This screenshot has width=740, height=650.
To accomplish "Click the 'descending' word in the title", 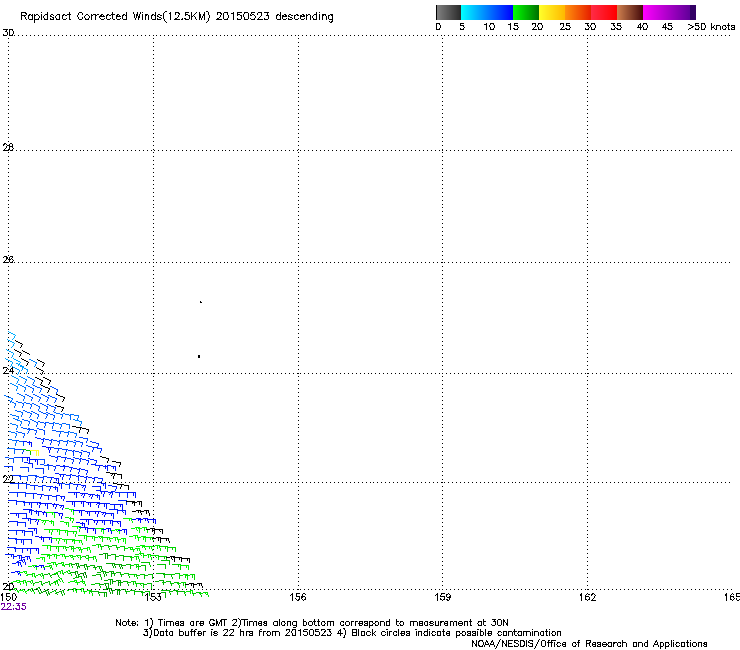I will pyautogui.click(x=304, y=17).
